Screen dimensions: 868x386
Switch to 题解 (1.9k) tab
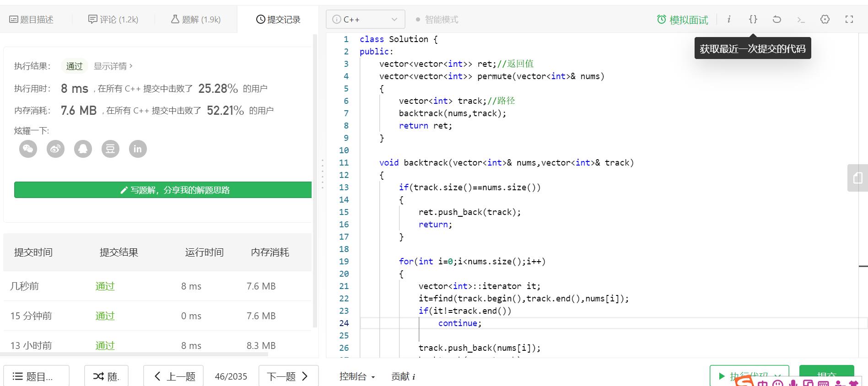pos(195,19)
